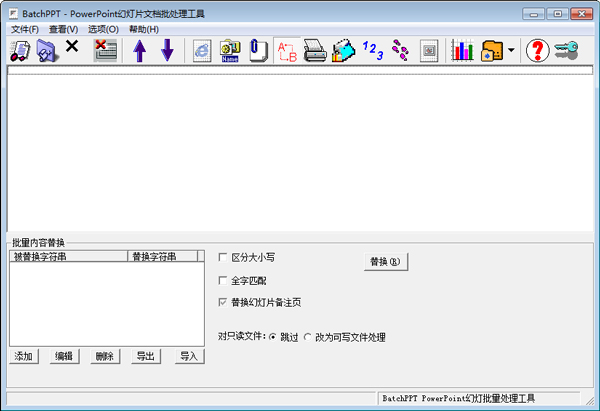Enable the 区分大小写 checkbox

coord(223,257)
